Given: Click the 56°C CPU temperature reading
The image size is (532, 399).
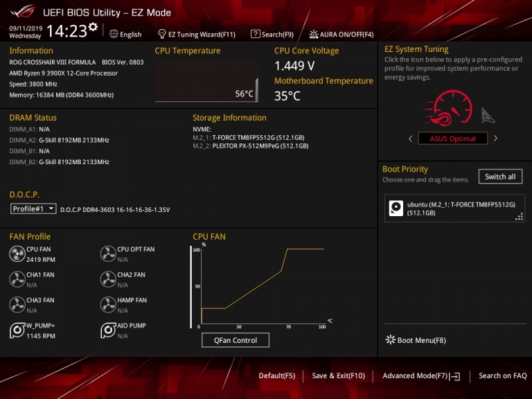Looking at the screenshot, I should [245, 94].
